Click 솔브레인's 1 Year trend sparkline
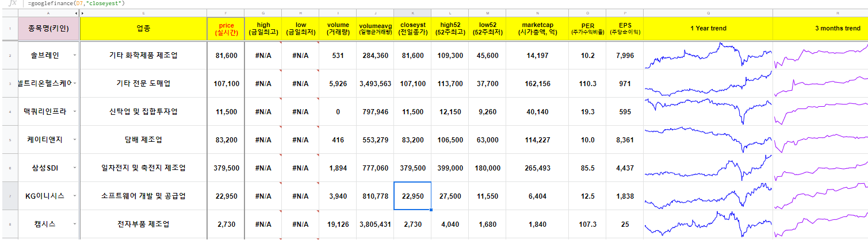The height and width of the screenshot is (240, 868). click(708, 56)
